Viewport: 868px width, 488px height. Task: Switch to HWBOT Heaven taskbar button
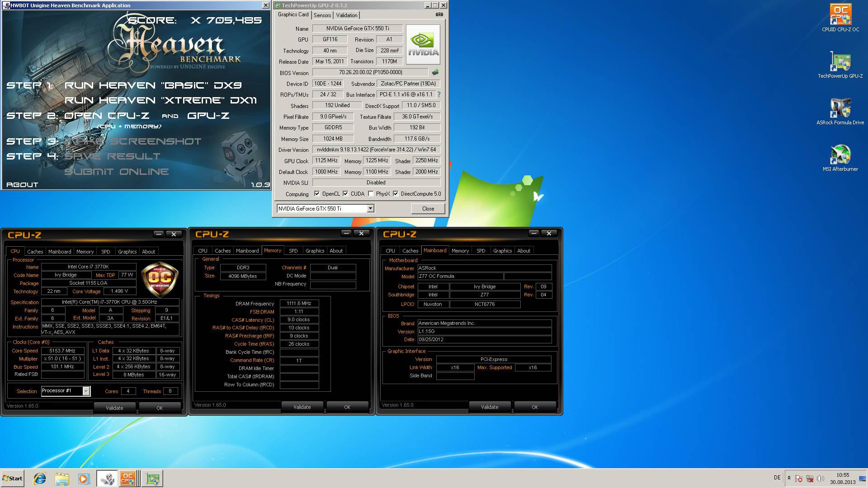[107, 479]
